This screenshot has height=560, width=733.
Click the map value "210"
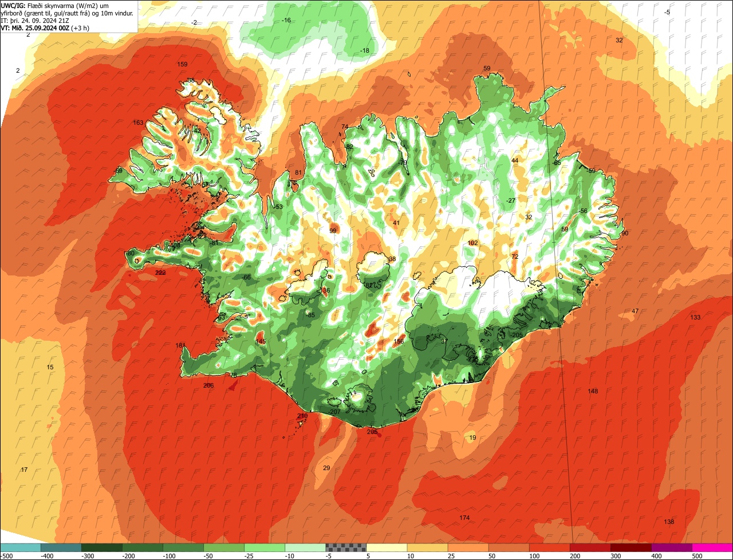302,416
